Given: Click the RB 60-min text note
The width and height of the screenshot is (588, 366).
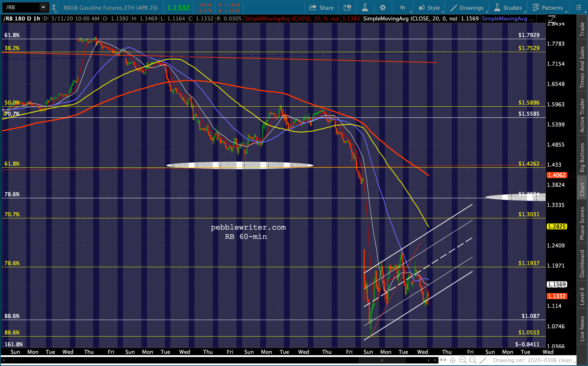Looking at the screenshot, I should [x=246, y=236].
